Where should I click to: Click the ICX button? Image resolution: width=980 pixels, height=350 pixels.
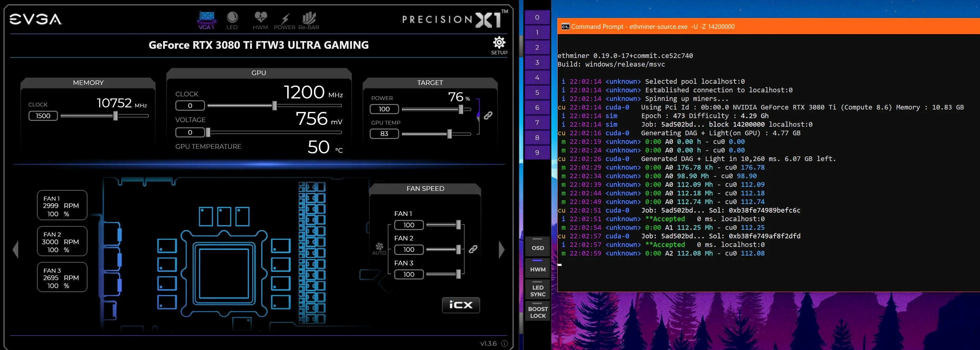pos(461,305)
